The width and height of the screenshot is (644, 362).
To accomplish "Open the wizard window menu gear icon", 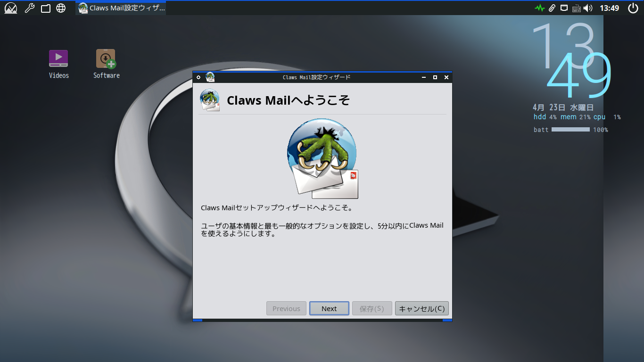I will tap(198, 77).
